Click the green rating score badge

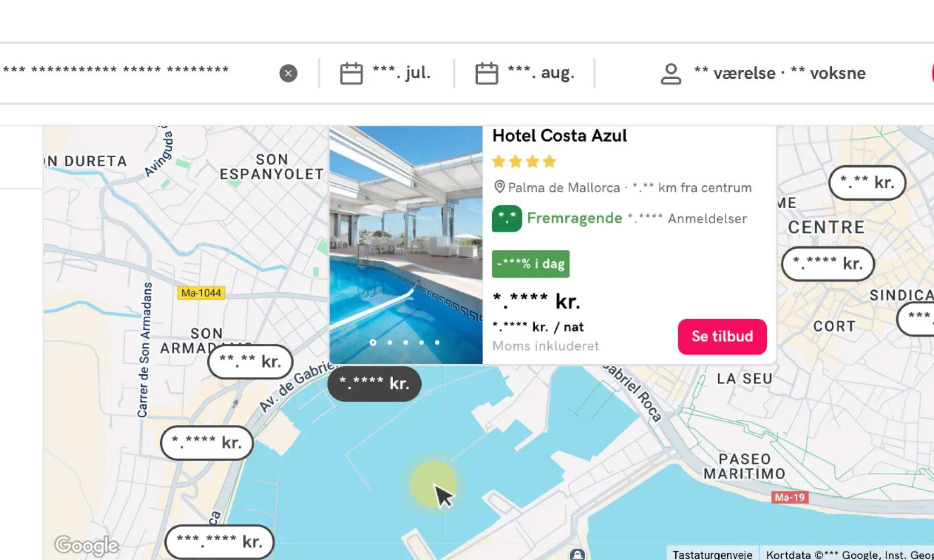pos(506,218)
